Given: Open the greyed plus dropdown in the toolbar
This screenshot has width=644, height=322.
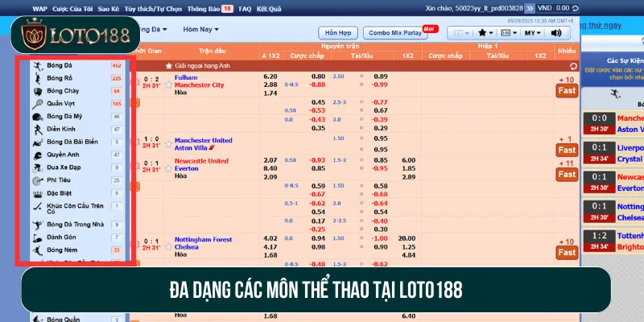Looking at the screenshot, I should (461, 33).
